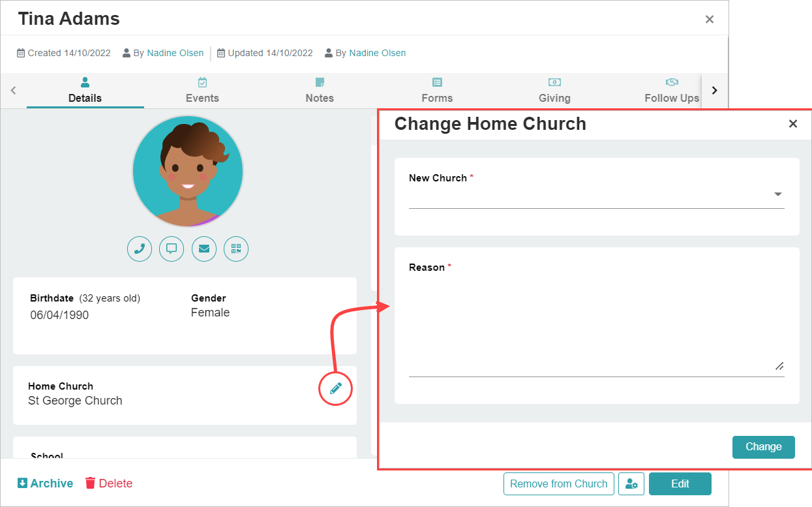This screenshot has height=507, width=812.
Task: Switch to the Events tab
Action: pyautogui.click(x=202, y=91)
